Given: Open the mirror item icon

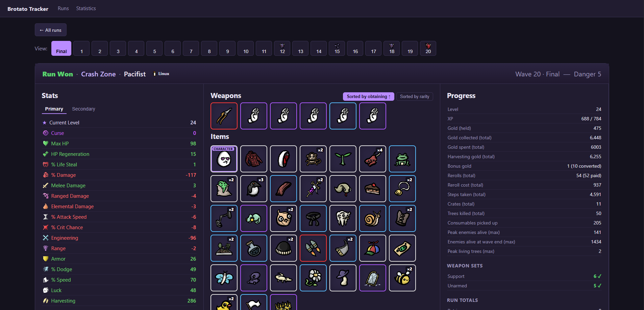Looking at the screenshot, I should tap(373, 278).
